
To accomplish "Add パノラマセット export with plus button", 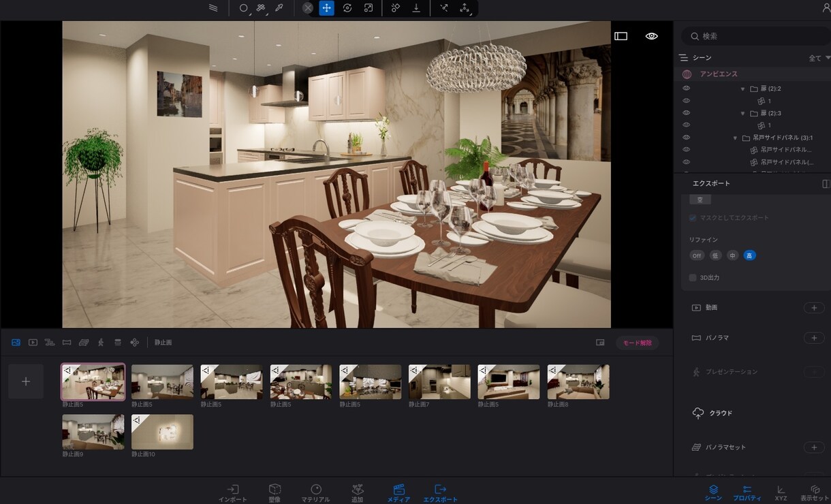I will (814, 447).
